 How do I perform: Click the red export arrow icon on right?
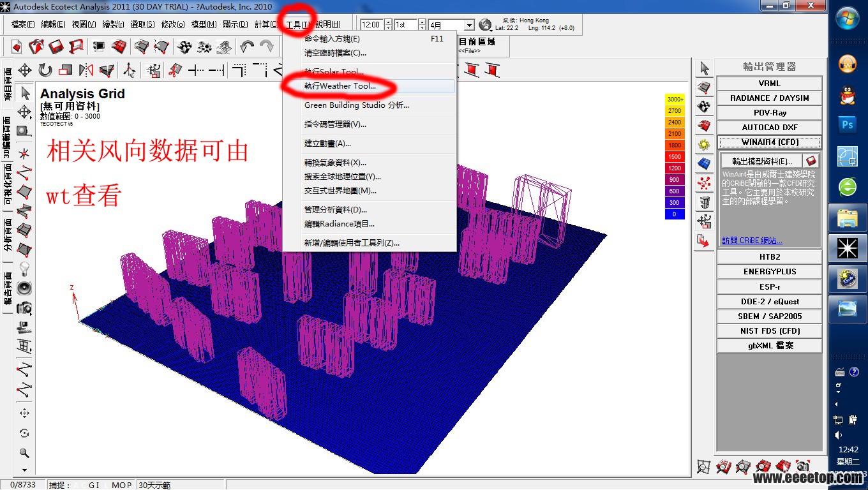705,241
